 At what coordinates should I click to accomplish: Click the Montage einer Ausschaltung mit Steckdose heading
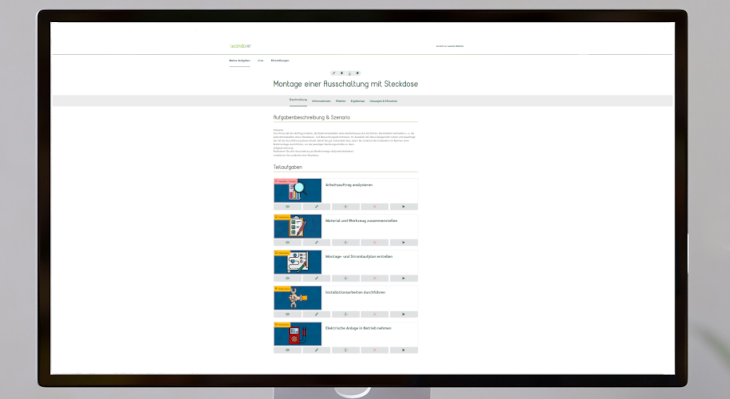pos(345,84)
